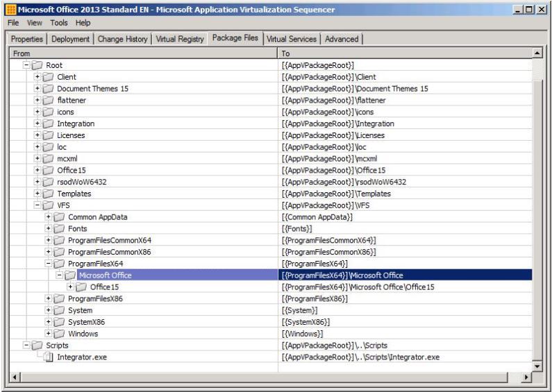The width and height of the screenshot is (552, 392).
Task: Click the application icon in title bar
Action: click(11, 10)
